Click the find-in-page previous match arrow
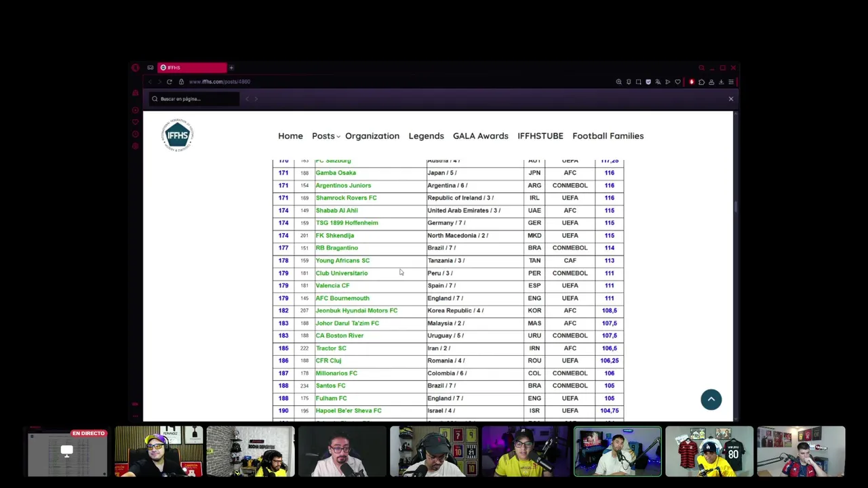Viewport: 868px width, 488px height. pyautogui.click(x=248, y=99)
